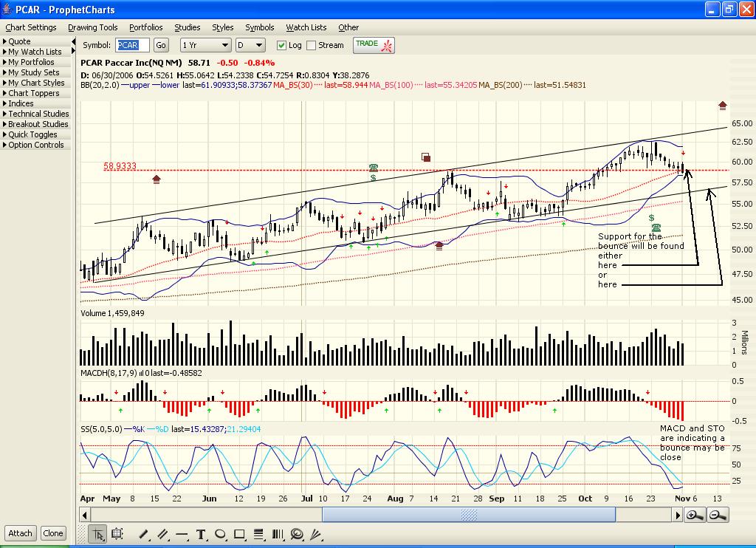
Task: Click the MACDH(8,17,9) study label
Action: pyautogui.click(x=109, y=373)
